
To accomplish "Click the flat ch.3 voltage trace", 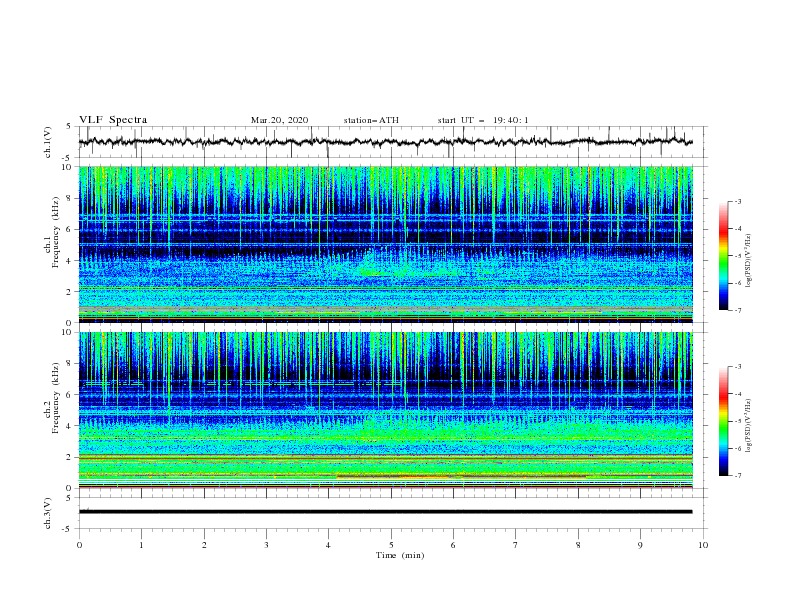I will click(x=385, y=512).
